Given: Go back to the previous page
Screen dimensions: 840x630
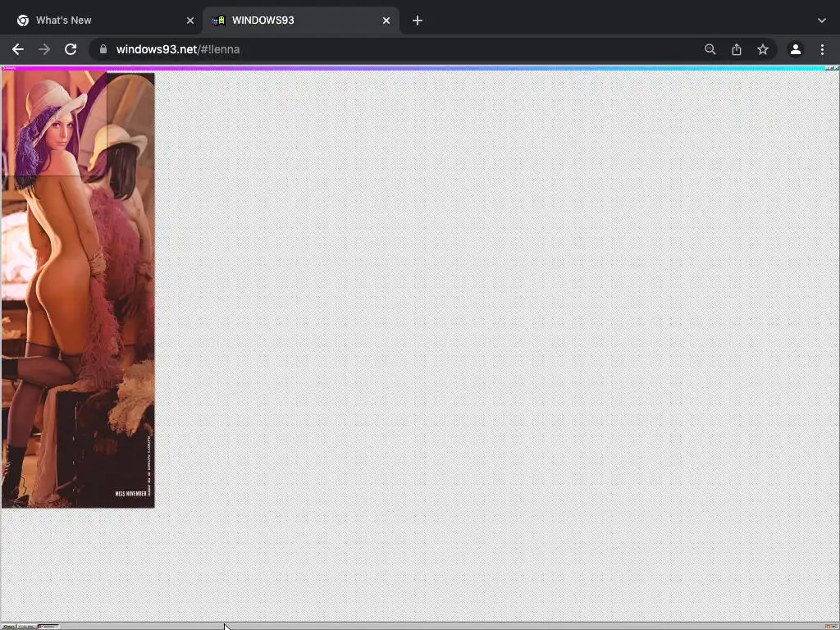Looking at the screenshot, I should click(x=18, y=49).
